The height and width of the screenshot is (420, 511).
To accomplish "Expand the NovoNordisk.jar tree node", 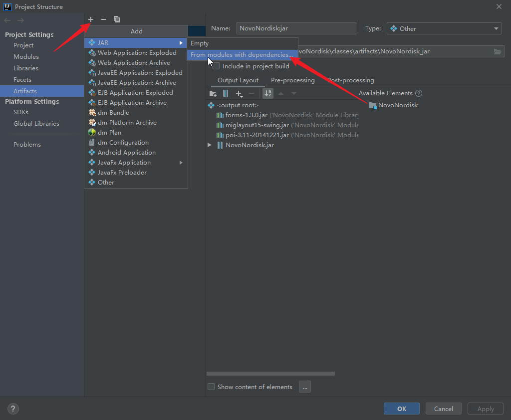I will 210,145.
